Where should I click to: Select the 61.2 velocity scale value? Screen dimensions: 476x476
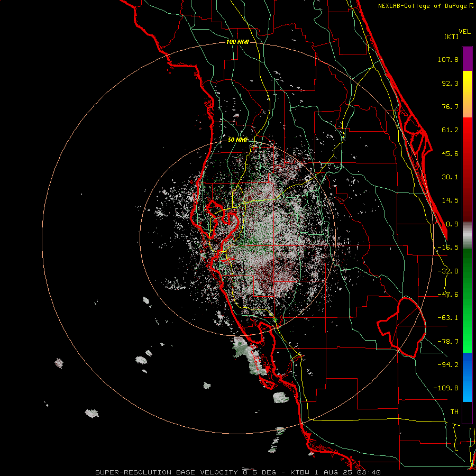[450, 130]
